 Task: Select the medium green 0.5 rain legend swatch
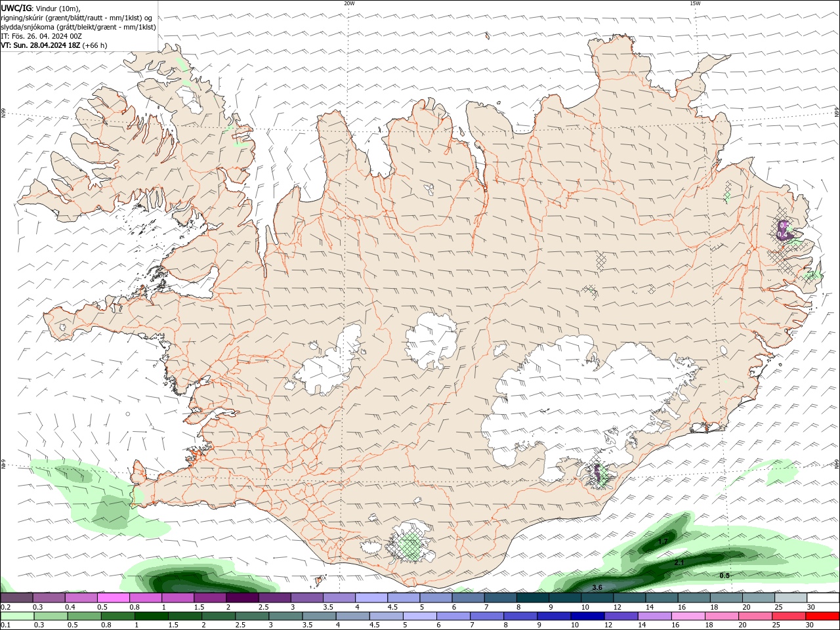[84, 616]
